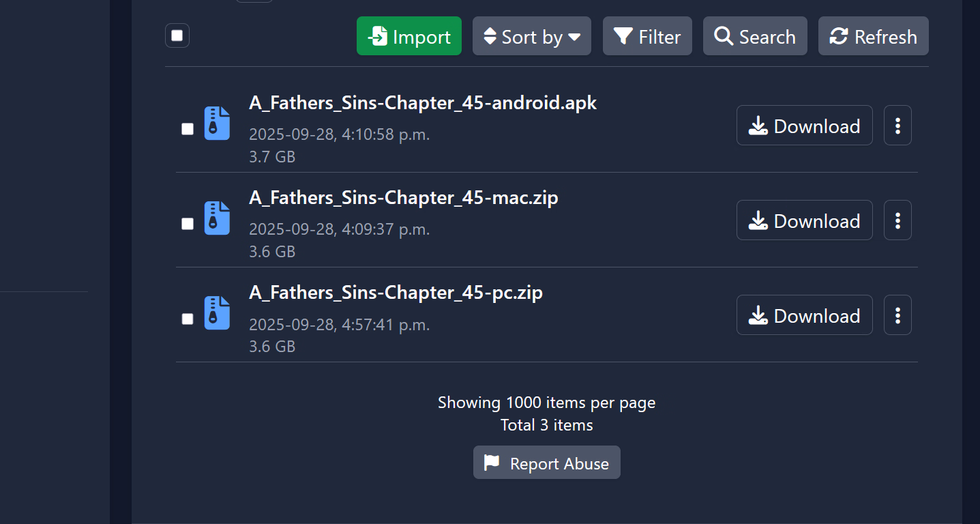Open three-dot menu for android.apk file
980x524 pixels.
coord(897,126)
